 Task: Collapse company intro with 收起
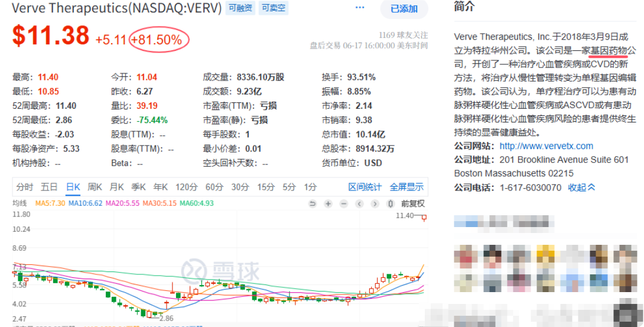click(x=581, y=187)
